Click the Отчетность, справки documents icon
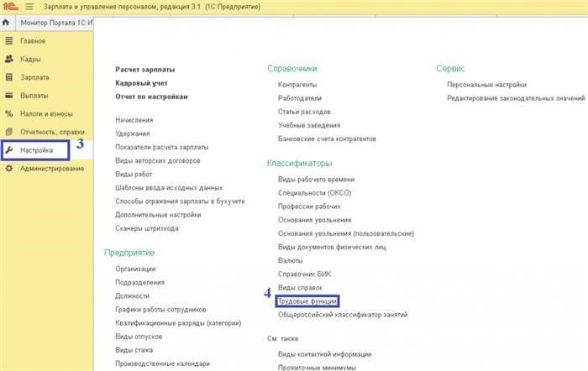 (x=9, y=132)
